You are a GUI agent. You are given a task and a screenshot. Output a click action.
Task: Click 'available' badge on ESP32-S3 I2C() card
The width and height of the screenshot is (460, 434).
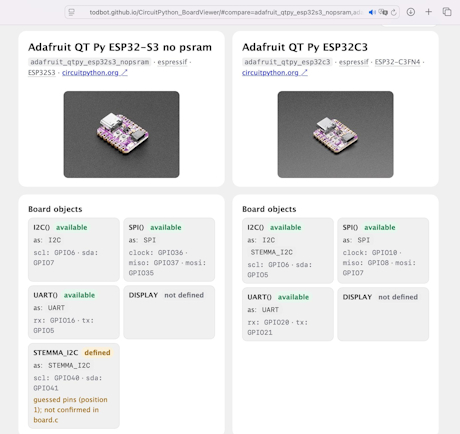[x=71, y=227]
